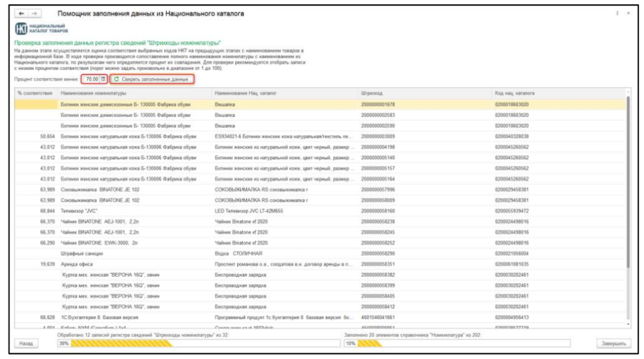Image resolution: width=644 pixels, height=359 pixels.
Task: Click Наименование Нац. каталог column header
Action: click(245, 93)
